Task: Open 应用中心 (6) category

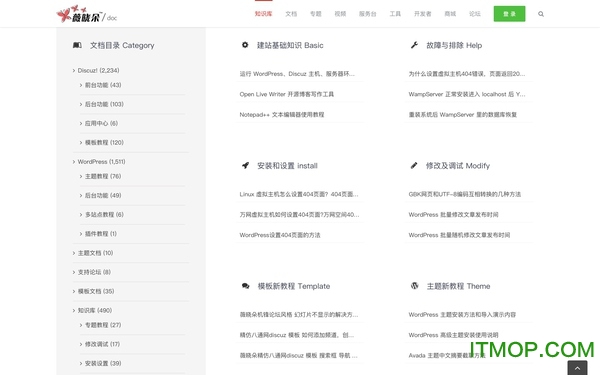Action: coord(101,123)
